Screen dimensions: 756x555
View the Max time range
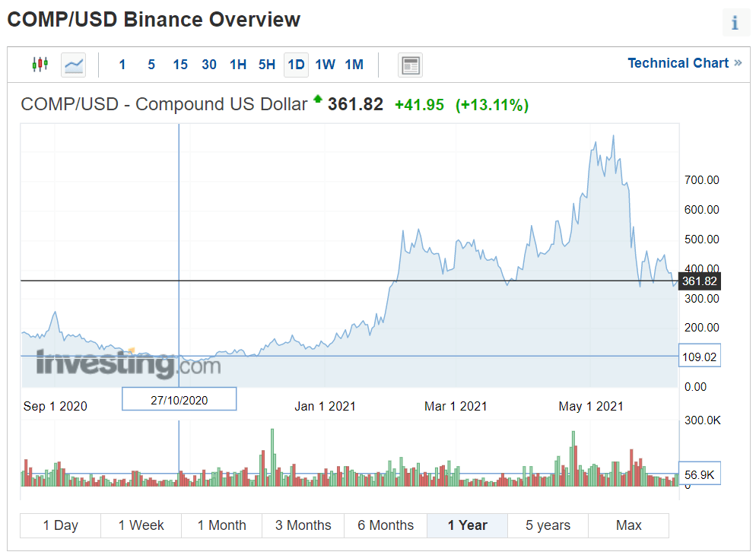tap(628, 525)
